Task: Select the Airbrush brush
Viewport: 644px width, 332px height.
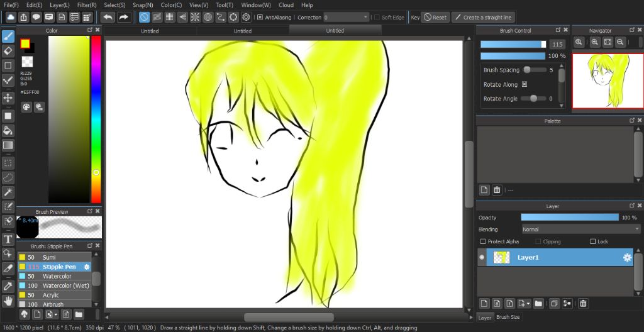Action: click(54, 304)
